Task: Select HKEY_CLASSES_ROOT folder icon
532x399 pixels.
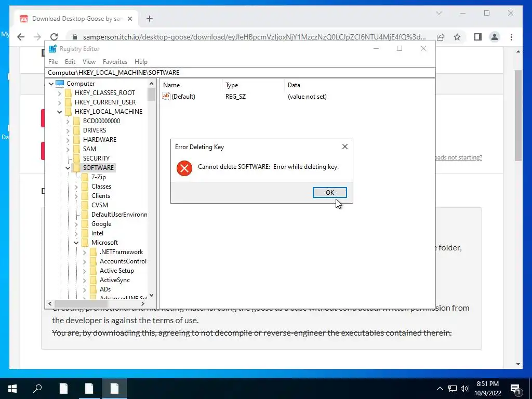Action: click(68, 93)
